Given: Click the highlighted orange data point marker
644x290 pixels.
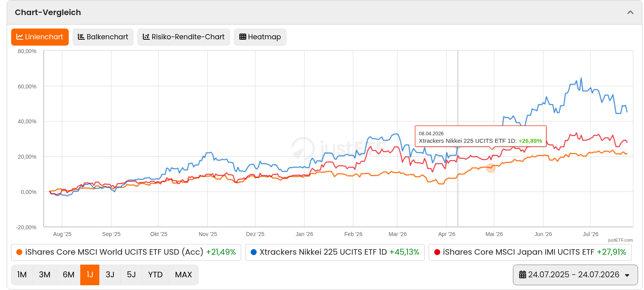Looking at the screenshot, I should pyautogui.click(x=491, y=168).
